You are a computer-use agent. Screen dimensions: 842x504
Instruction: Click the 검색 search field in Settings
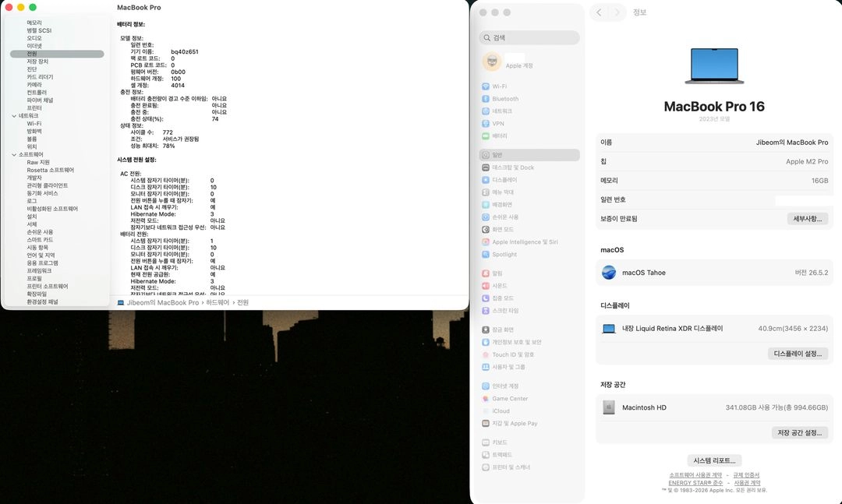tap(529, 37)
